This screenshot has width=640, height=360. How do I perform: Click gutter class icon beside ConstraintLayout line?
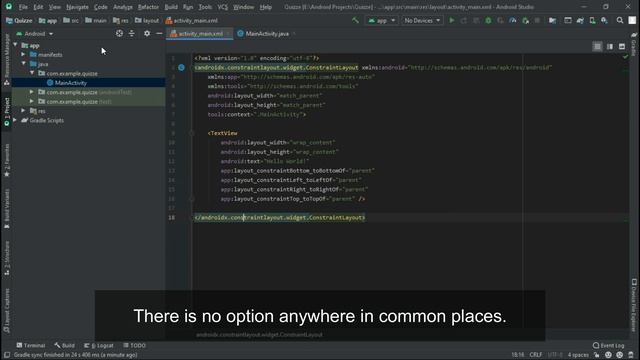coord(181,67)
